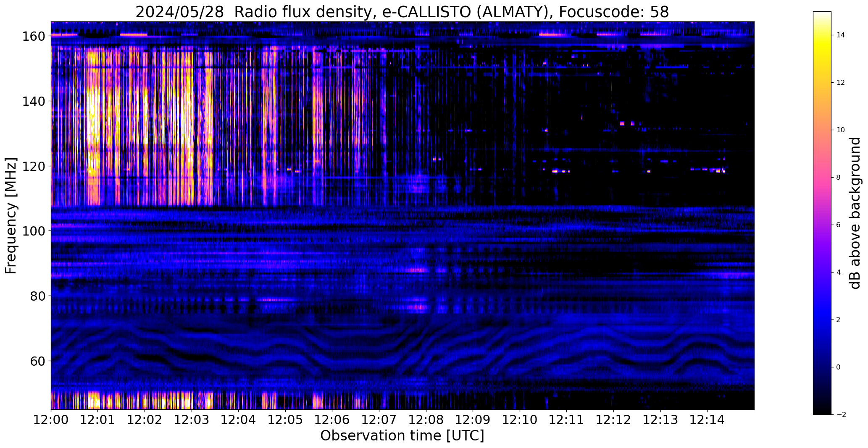Click the colorbar tick label 12

[x=841, y=83]
